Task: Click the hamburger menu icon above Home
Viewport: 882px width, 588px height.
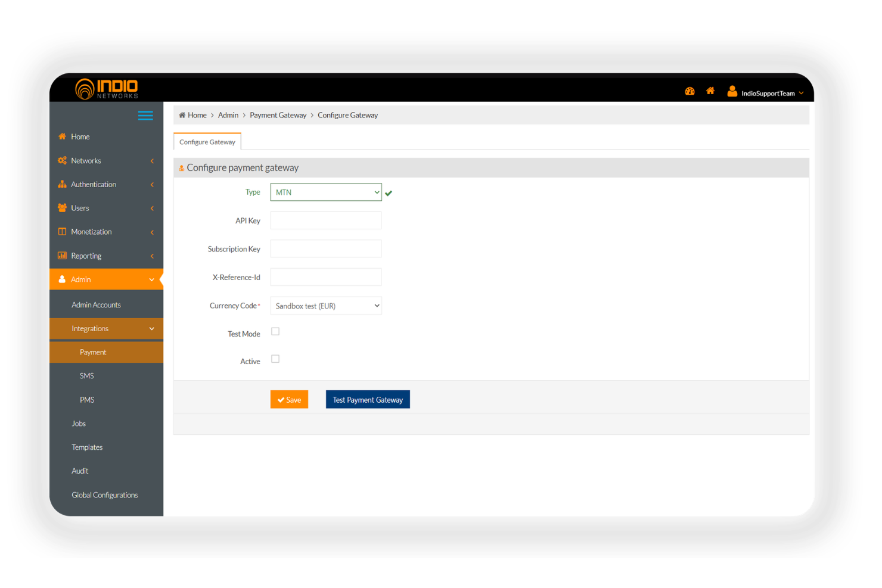Action: coord(145,116)
